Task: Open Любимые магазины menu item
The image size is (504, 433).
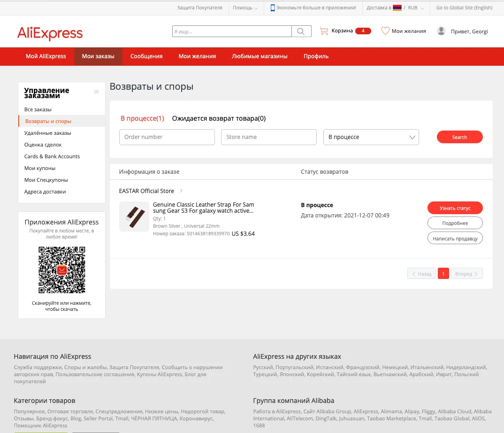Action: pos(260,56)
